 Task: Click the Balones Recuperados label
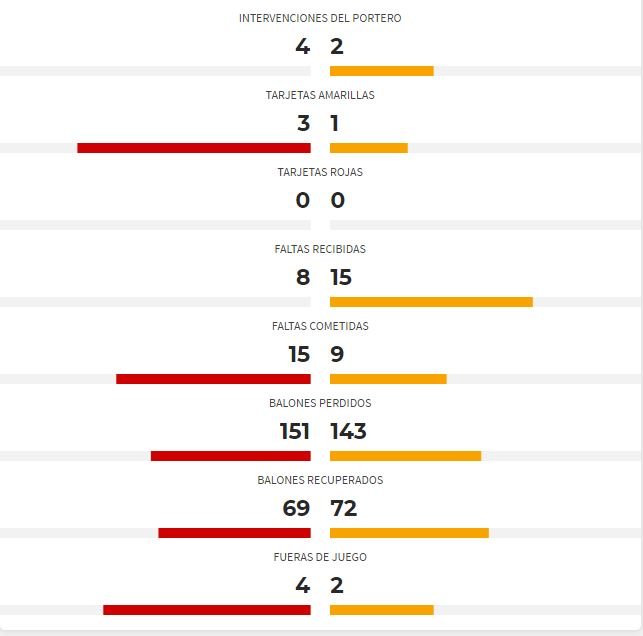click(x=320, y=480)
